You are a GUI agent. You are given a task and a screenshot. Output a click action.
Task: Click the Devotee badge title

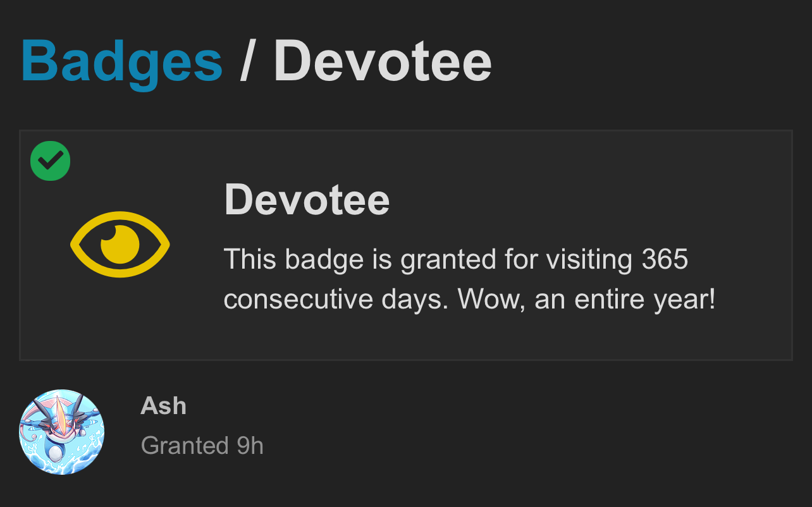click(307, 199)
